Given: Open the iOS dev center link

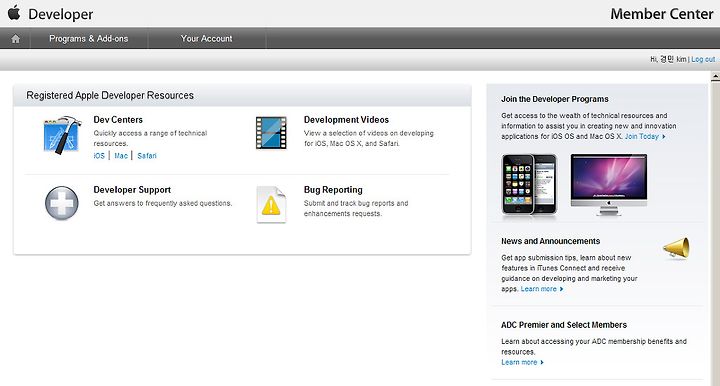Looking at the screenshot, I should pyautogui.click(x=99, y=156).
